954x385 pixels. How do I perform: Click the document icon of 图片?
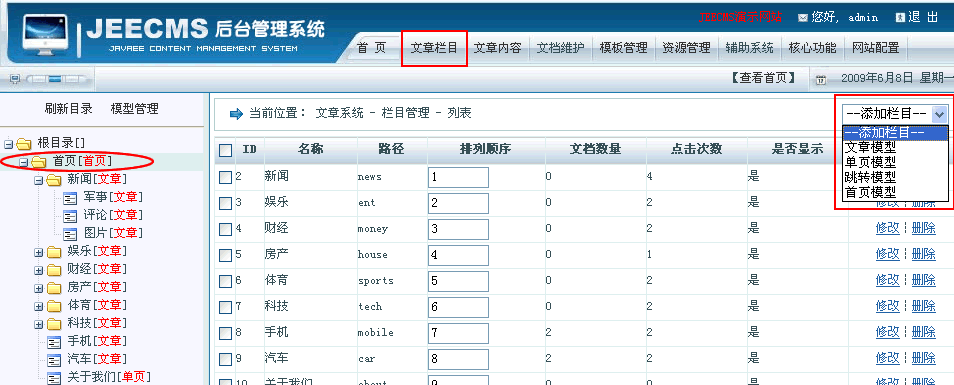70,234
